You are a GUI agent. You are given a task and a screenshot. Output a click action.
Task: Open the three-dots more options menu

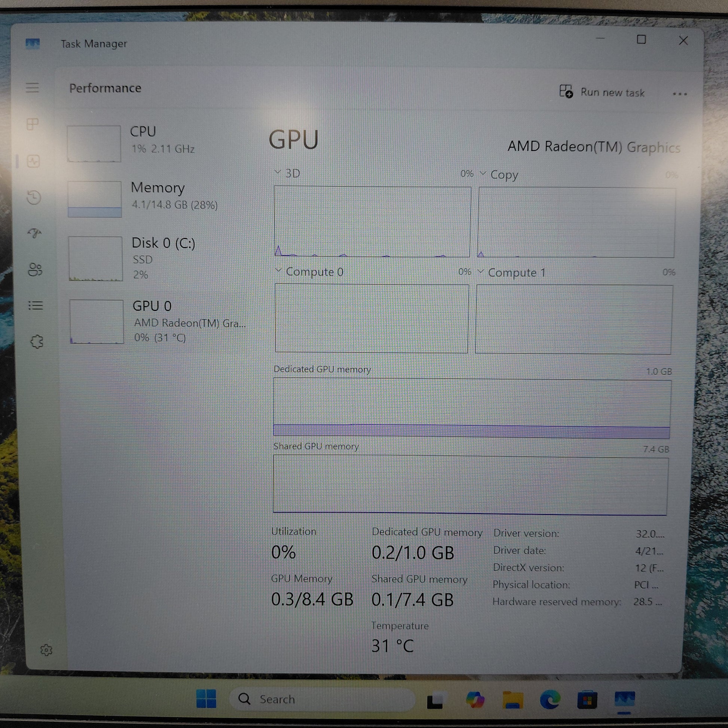tap(679, 94)
